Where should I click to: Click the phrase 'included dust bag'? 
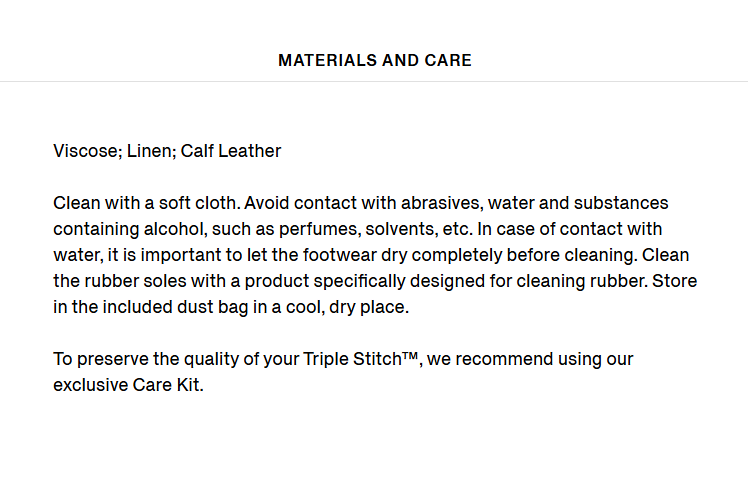click(x=176, y=307)
